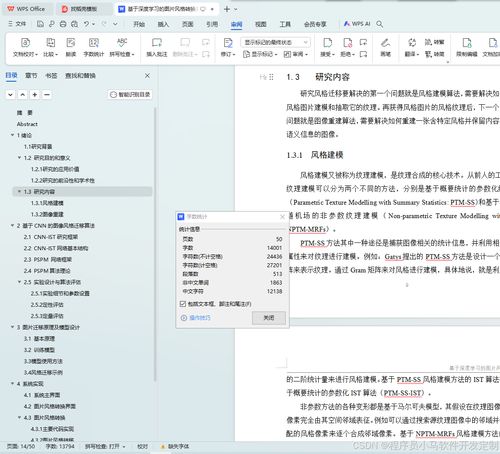Viewport: 500px width, 454px height.
Task: Open the 朗读 read aloud tool
Action: pos(71,47)
